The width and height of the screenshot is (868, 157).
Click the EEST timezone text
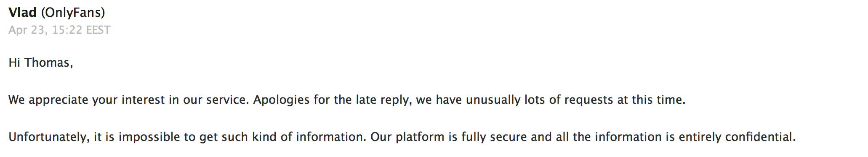(x=98, y=30)
